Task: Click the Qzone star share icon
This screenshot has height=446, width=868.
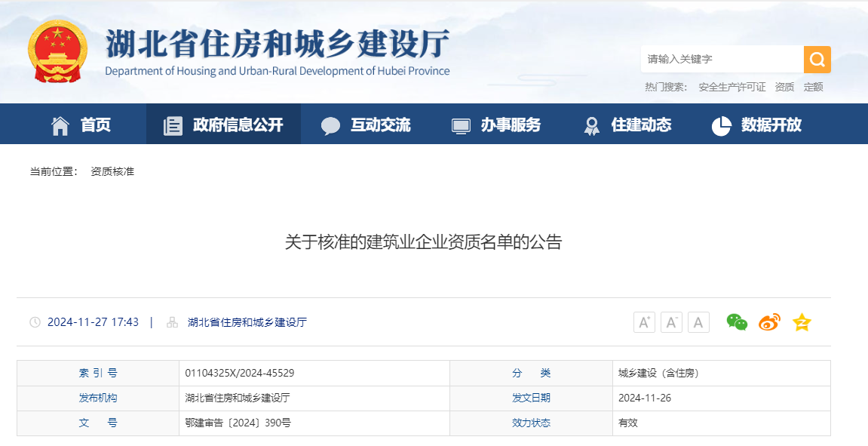Action: click(802, 322)
